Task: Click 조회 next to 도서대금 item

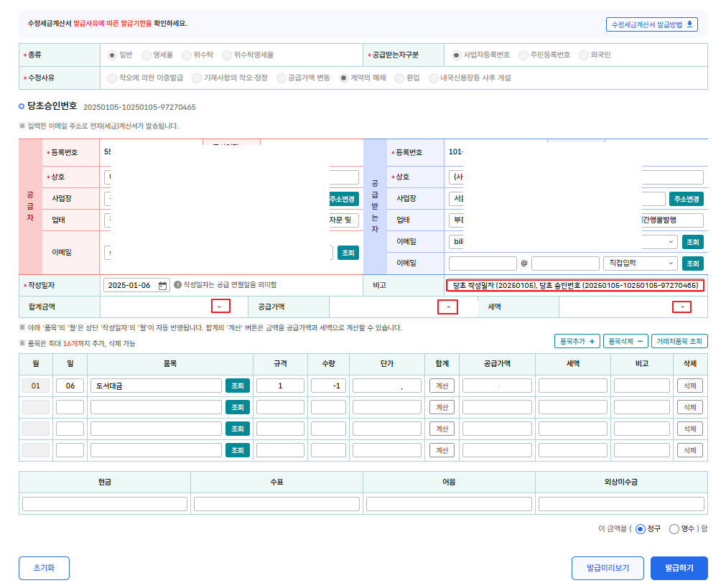Action: click(238, 386)
